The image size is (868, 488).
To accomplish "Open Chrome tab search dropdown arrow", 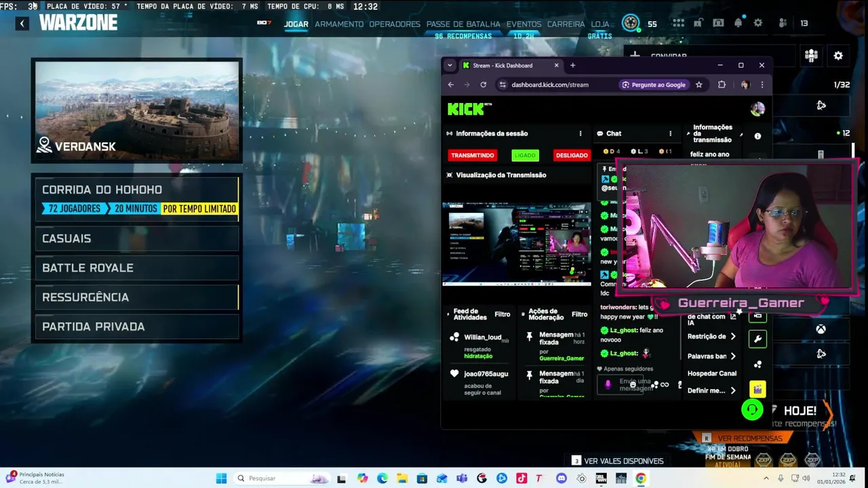I will click(x=449, y=65).
